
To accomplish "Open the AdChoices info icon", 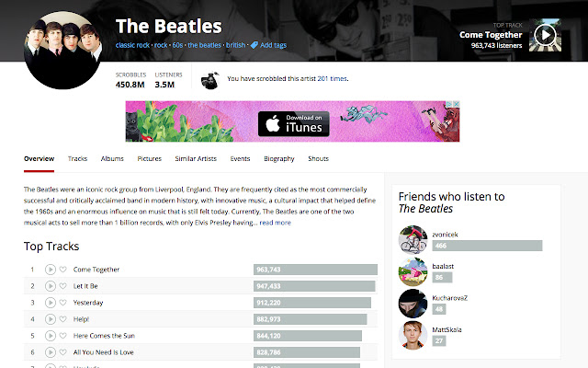I will click(449, 104).
